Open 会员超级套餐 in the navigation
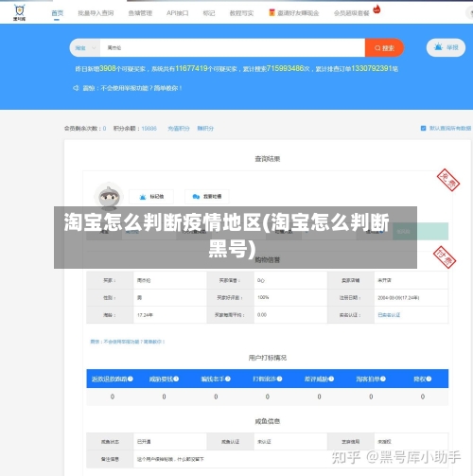This screenshot has width=473, height=476. tap(351, 13)
